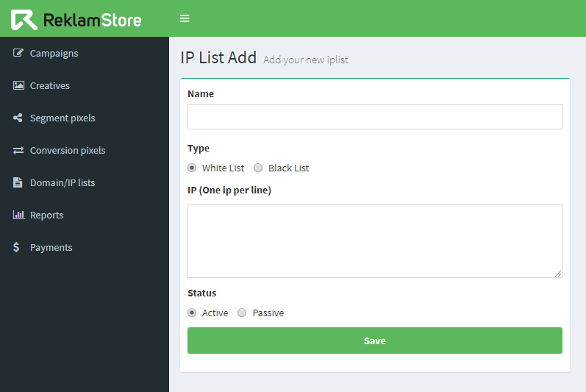The width and height of the screenshot is (586, 392).
Task: Select the White List radio button
Action: click(192, 168)
